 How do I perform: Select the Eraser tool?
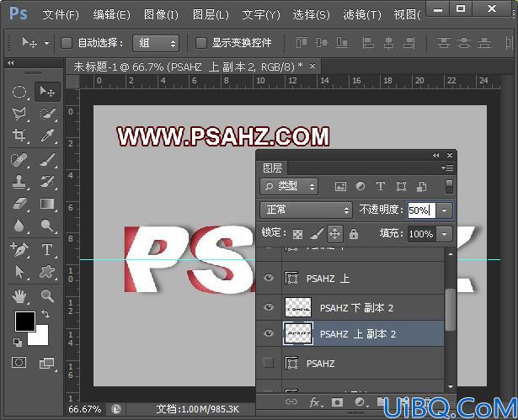point(19,204)
